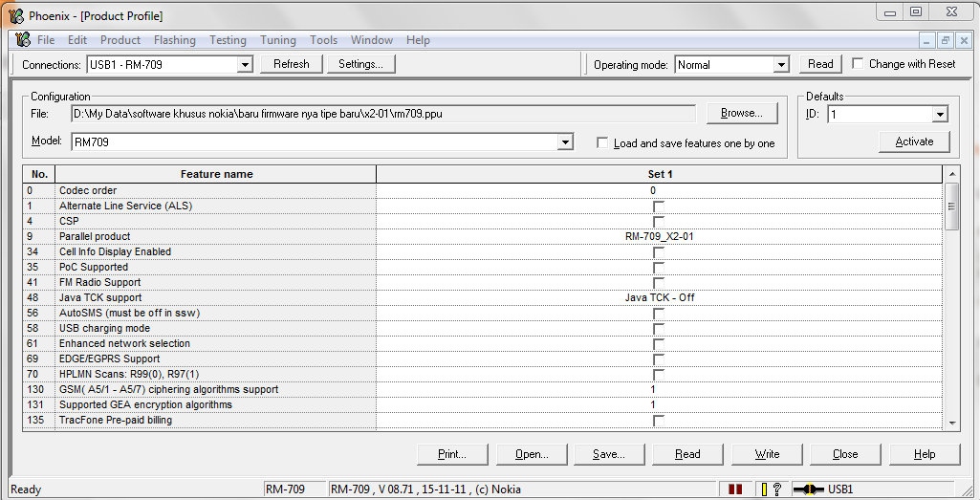Enable Change with Reset checkbox
Screen dimensions: 980x500
859,64
